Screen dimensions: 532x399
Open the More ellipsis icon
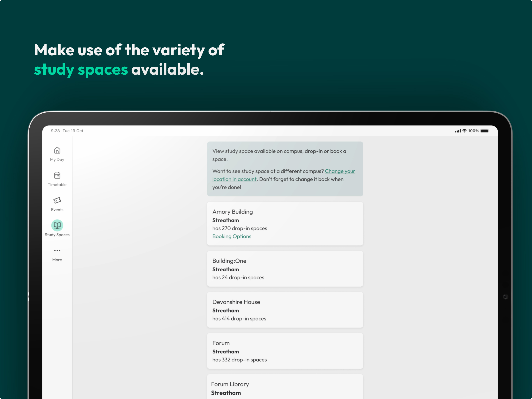point(57,250)
